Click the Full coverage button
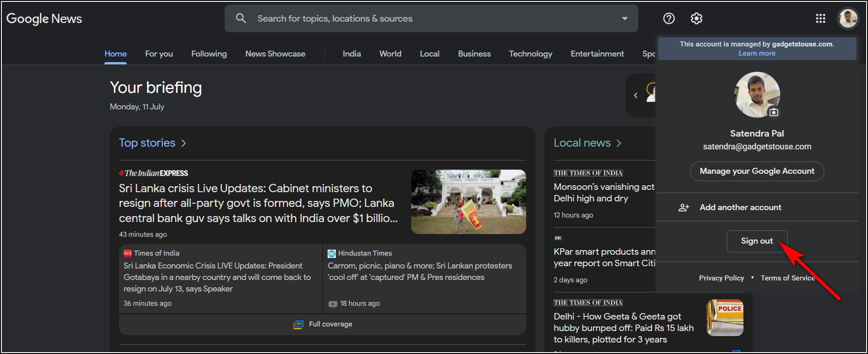 [323, 325]
